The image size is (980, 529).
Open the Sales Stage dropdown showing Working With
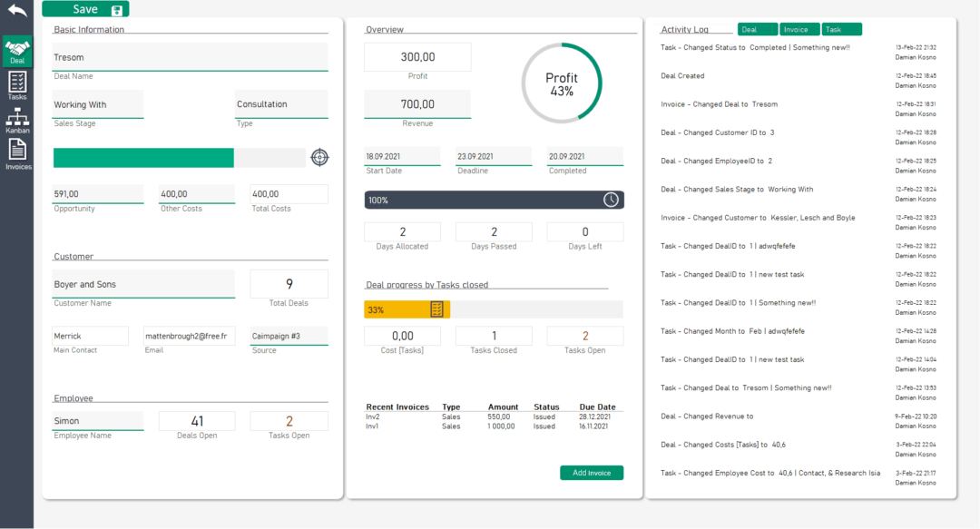click(98, 103)
